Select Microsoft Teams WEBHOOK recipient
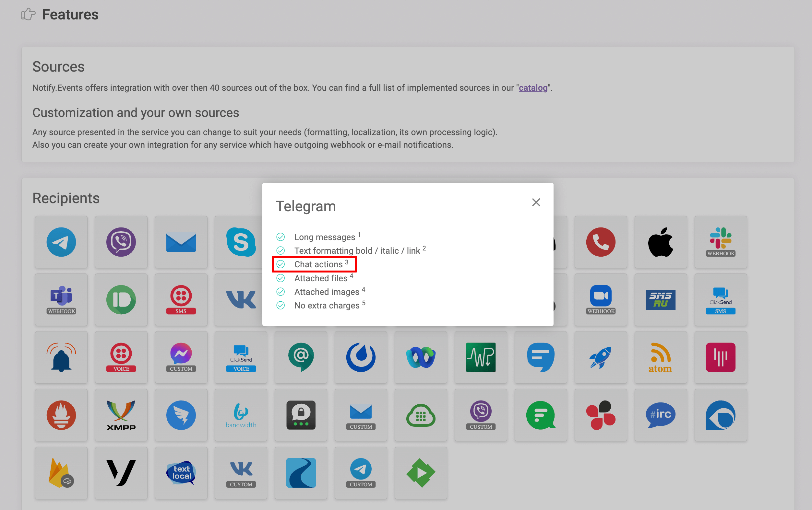The image size is (812, 510). (61, 299)
